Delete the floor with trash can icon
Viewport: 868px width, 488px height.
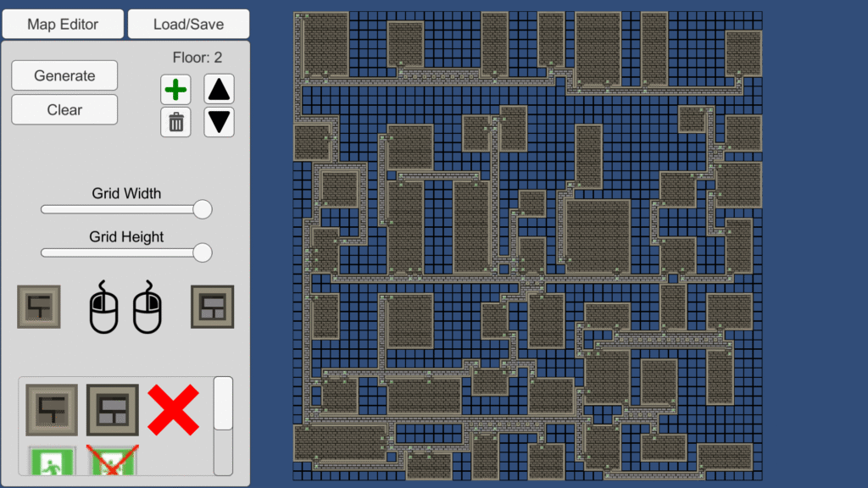pyautogui.click(x=176, y=122)
